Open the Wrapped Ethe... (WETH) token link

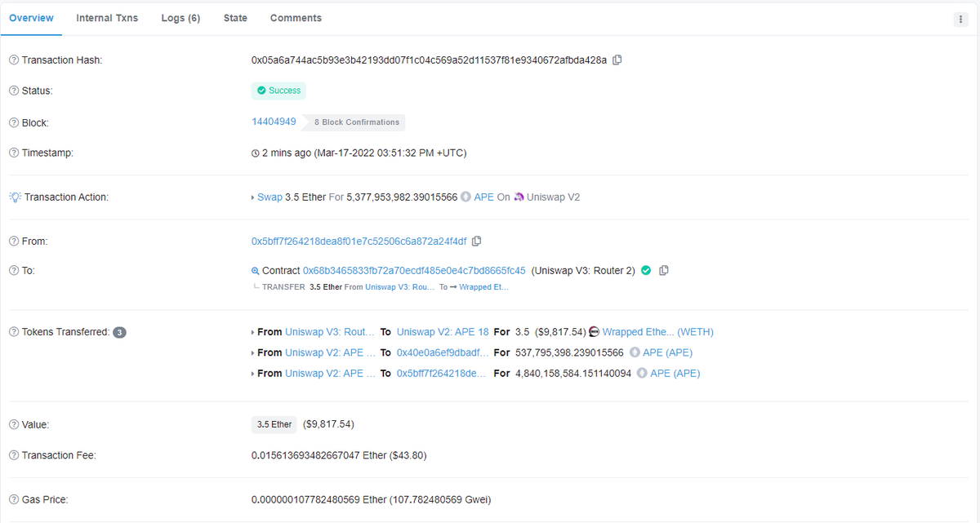pos(658,332)
